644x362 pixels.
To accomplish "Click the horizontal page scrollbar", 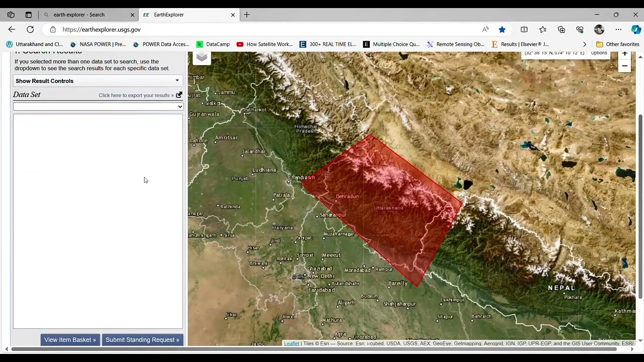I will coord(314,349).
